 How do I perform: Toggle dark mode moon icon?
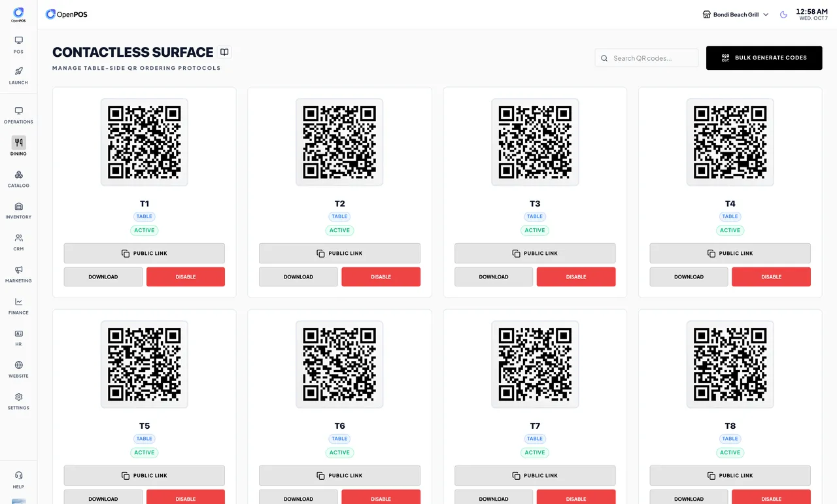pos(783,14)
